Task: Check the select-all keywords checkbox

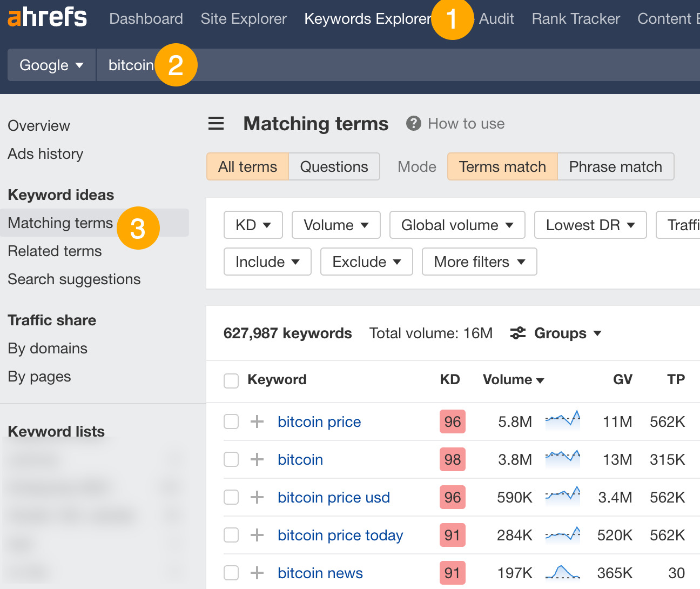Action: 231,380
